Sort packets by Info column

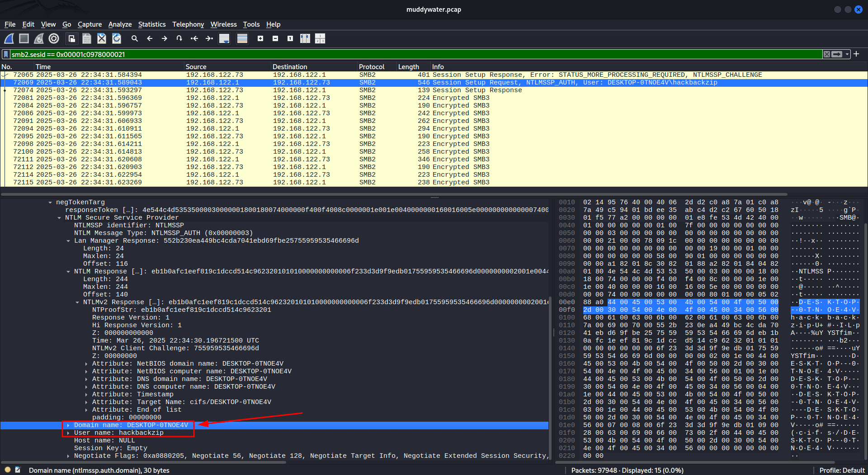click(649, 66)
